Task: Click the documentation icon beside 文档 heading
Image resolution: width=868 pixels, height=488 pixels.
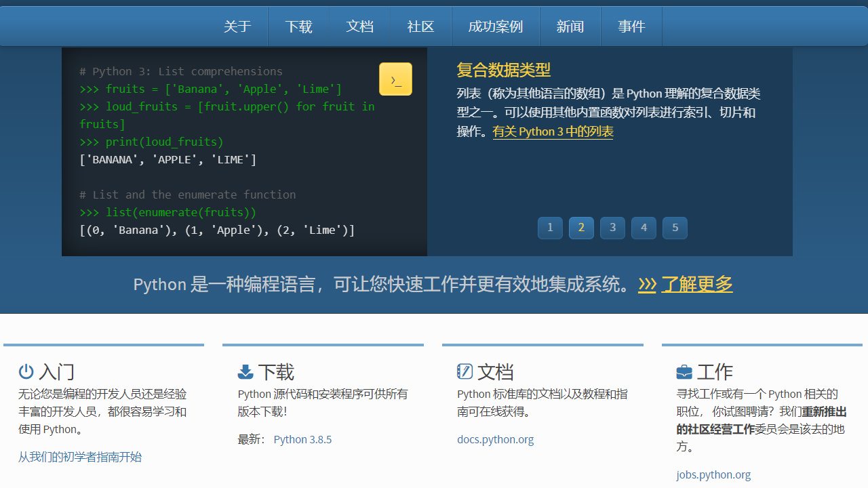Action: (465, 371)
